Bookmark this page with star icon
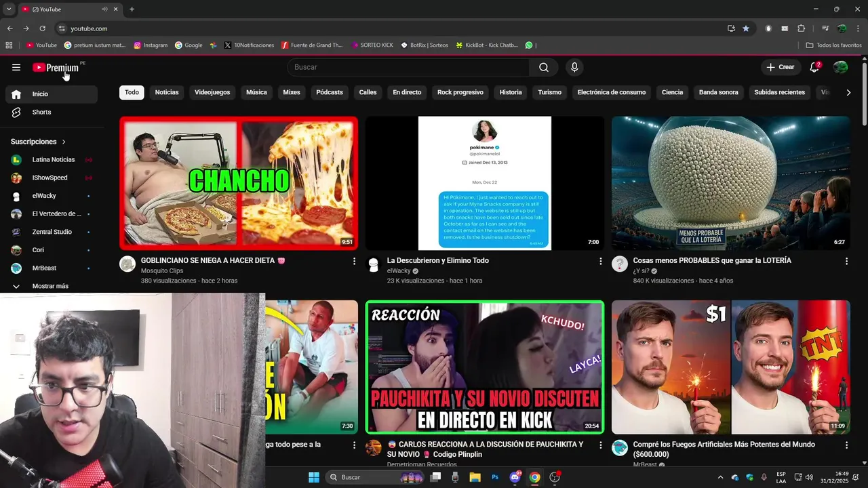 click(746, 28)
